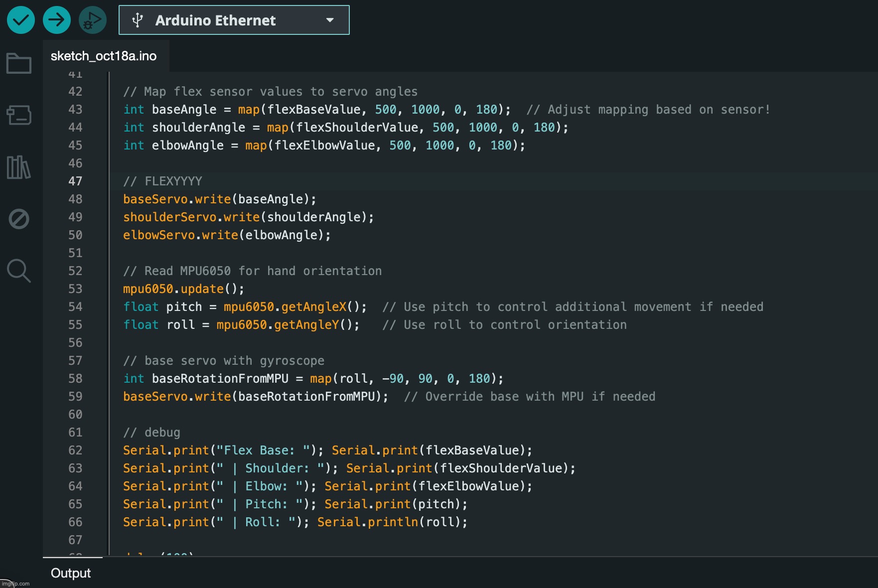Click line number 43 in the gutter
Viewport: 878px width, 588px height.
tap(75, 110)
